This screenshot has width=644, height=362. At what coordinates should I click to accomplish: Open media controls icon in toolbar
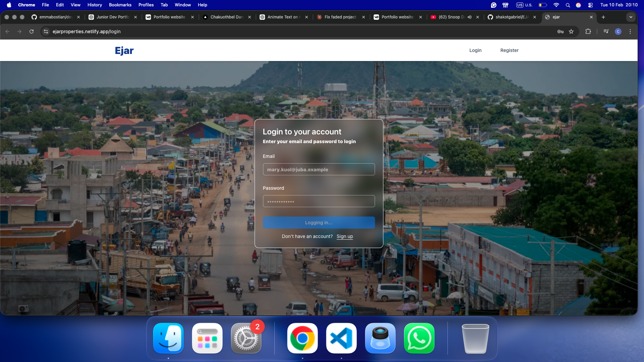coord(606,32)
